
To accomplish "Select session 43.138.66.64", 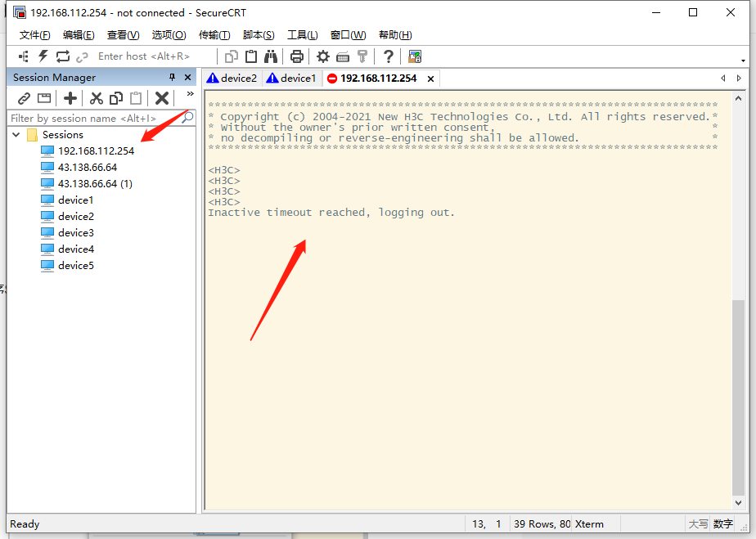I will click(88, 168).
